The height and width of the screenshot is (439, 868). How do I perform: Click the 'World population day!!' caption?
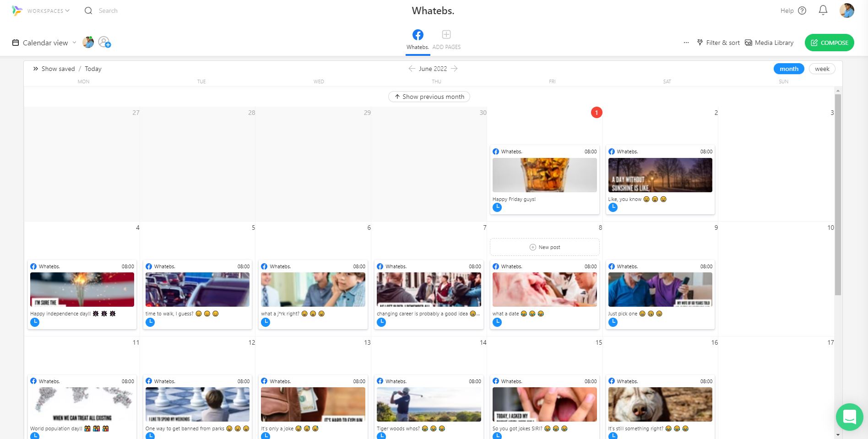(70, 428)
